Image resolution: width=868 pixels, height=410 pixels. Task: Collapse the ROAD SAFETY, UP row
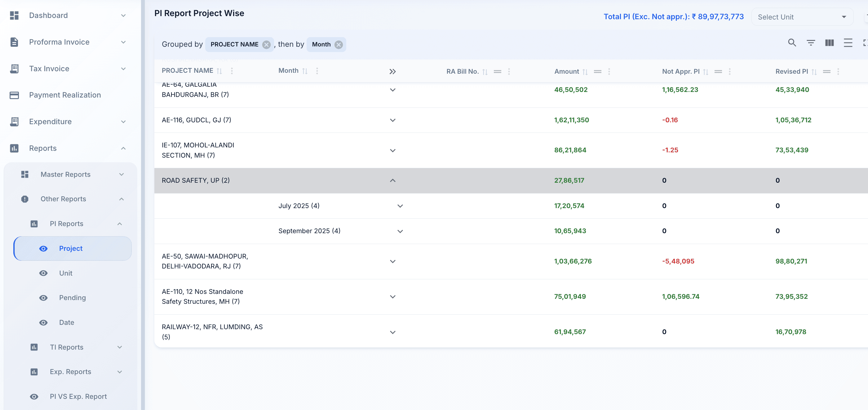point(392,181)
